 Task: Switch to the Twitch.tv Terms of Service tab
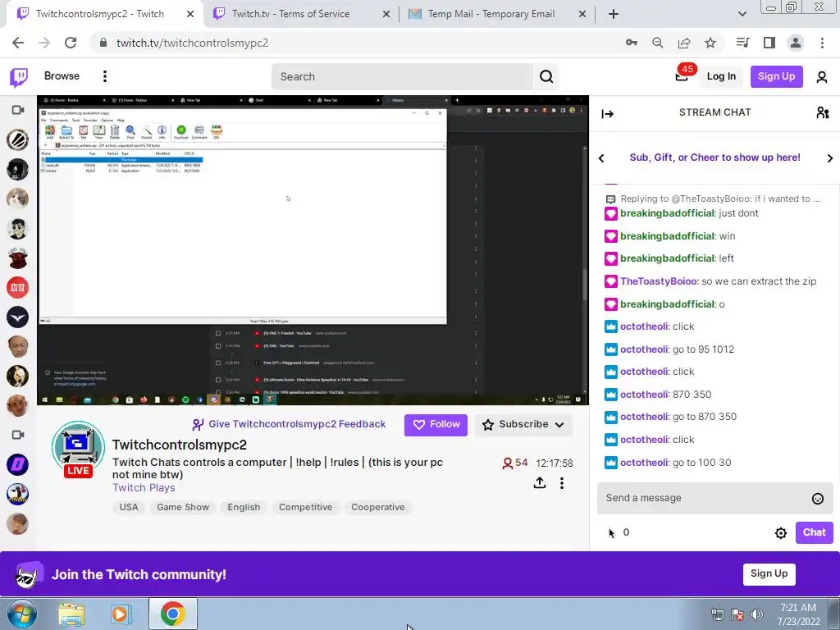click(303, 14)
